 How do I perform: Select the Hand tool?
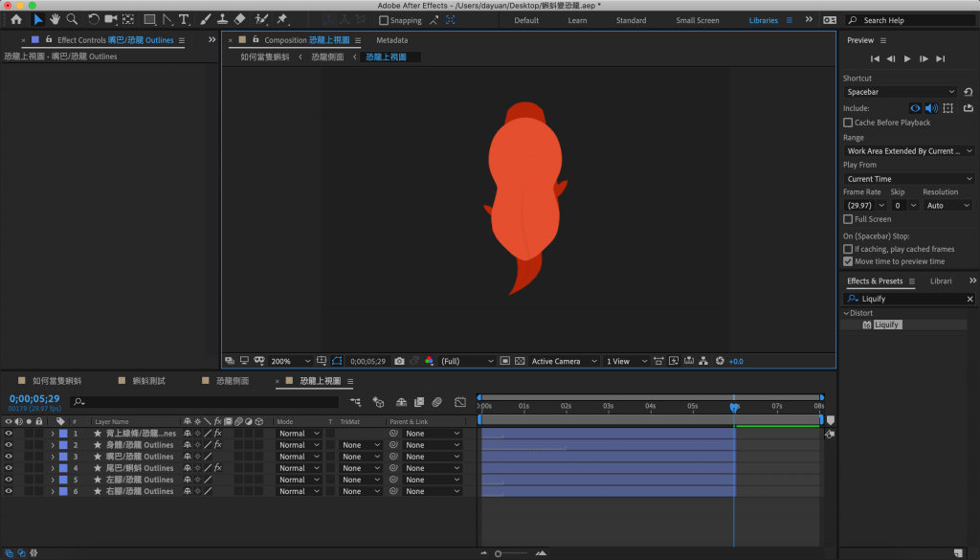coord(55,19)
